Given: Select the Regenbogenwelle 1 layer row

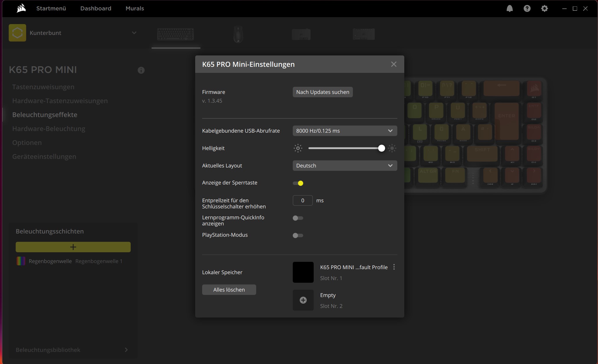Looking at the screenshot, I should click(x=73, y=261).
